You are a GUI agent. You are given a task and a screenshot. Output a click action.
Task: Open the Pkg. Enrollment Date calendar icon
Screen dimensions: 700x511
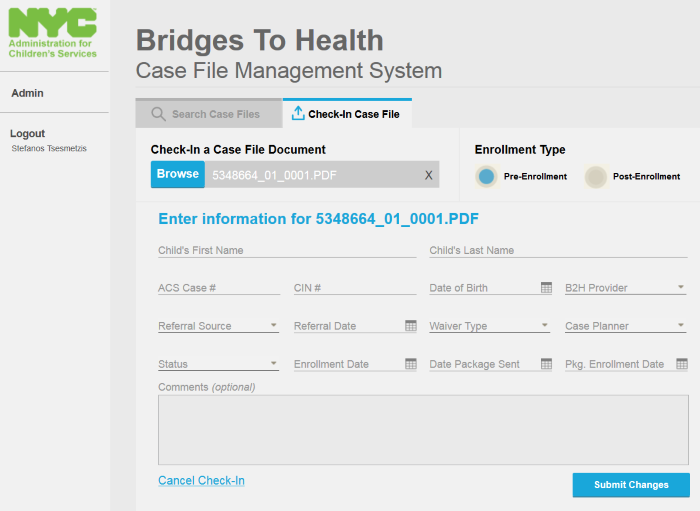coord(682,364)
